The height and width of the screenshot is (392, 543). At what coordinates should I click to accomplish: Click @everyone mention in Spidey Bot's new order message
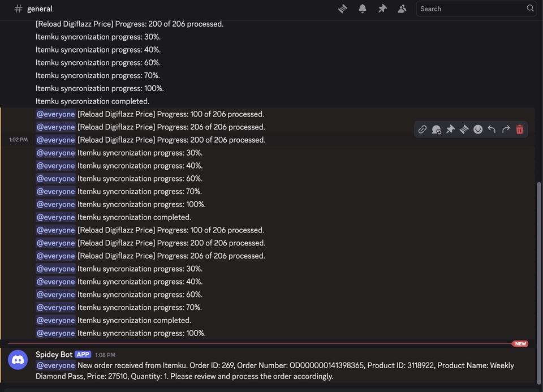pyautogui.click(x=55, y=365)
